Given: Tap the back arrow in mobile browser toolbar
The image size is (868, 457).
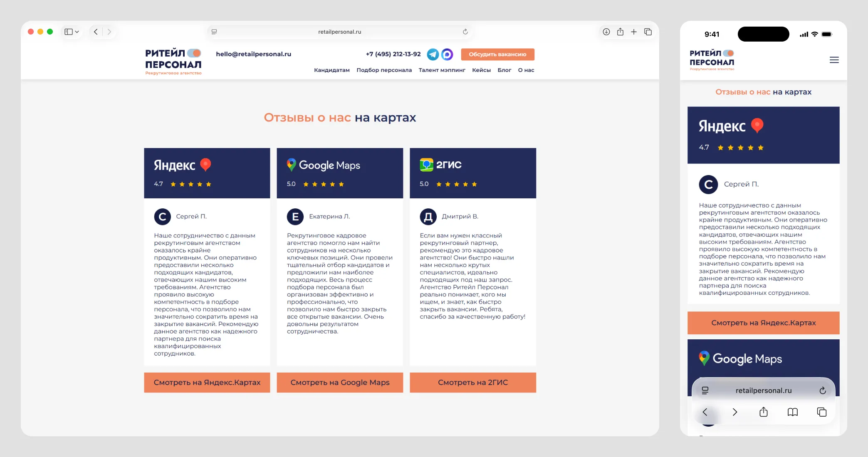Looking at the screenshot, I should 705,412.
